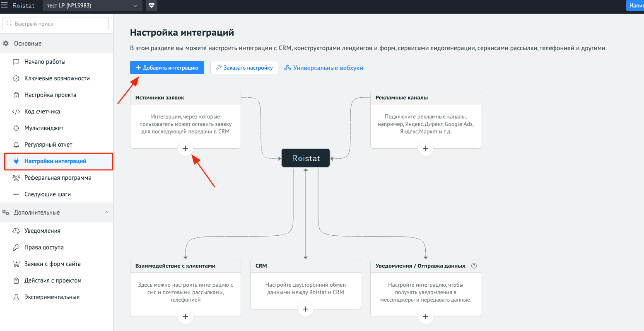Add integration in 'CRM' card

click(x=306, y=309)
